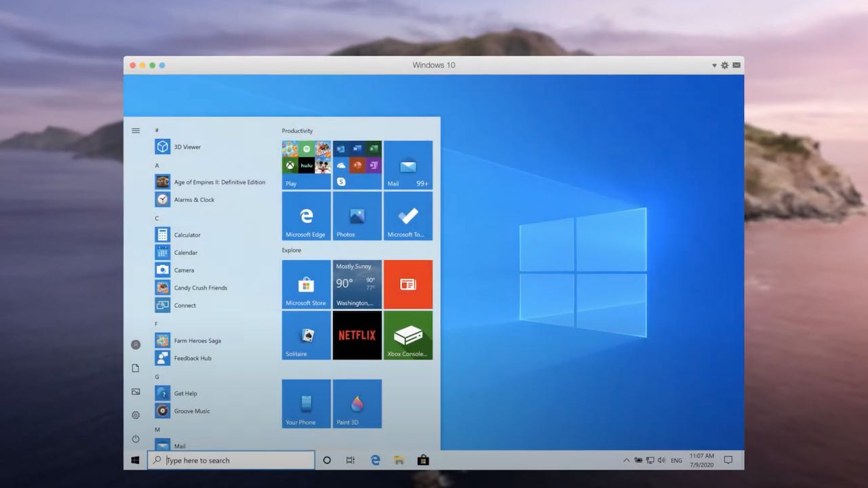Screen dimensions: 868x488
Task: Launch Edge from the taskbar
Action: (375, 460)
